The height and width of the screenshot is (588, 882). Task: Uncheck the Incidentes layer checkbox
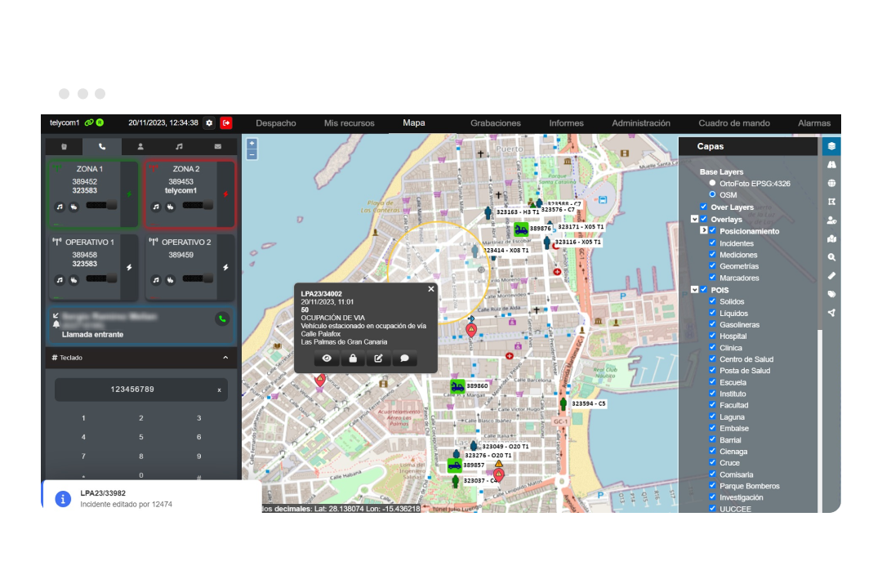click(x=712, y=243)
